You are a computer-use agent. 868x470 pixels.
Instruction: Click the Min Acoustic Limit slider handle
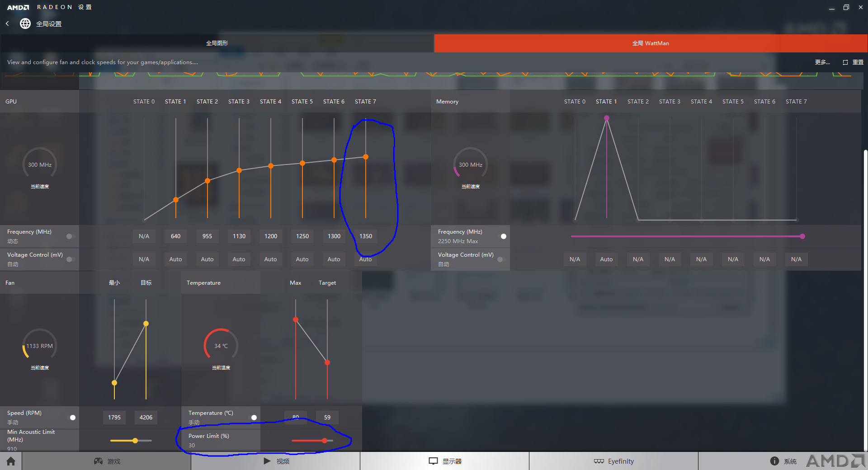(135, 441)
